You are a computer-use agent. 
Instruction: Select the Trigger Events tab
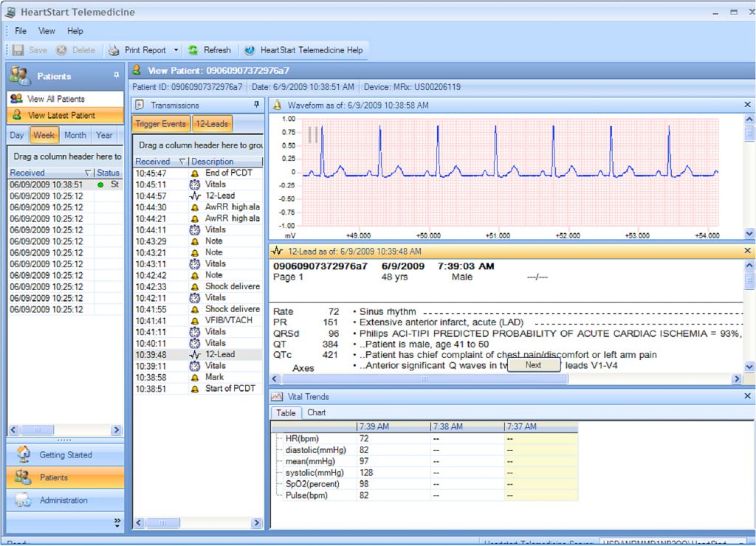pyautogui.click(x=160, y=124)
